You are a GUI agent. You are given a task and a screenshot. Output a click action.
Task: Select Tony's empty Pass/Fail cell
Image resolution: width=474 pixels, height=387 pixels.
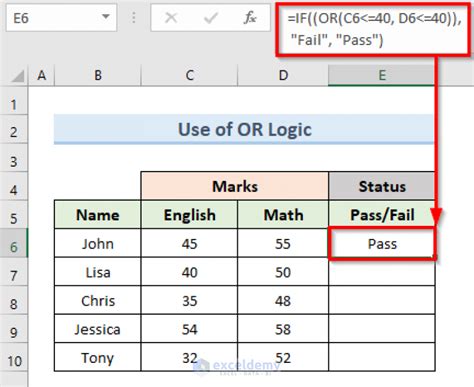(382, 357)
